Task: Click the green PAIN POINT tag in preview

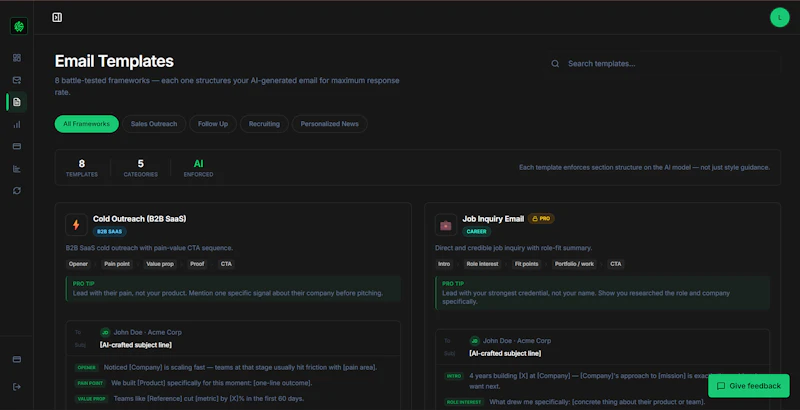Action: tap(90, 383)
